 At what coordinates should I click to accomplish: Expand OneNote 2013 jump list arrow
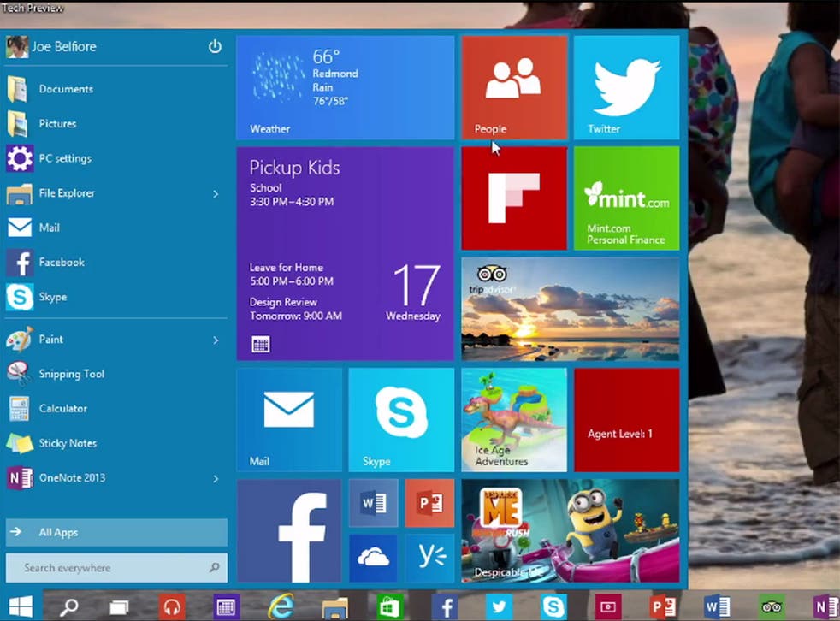point(216,478)
